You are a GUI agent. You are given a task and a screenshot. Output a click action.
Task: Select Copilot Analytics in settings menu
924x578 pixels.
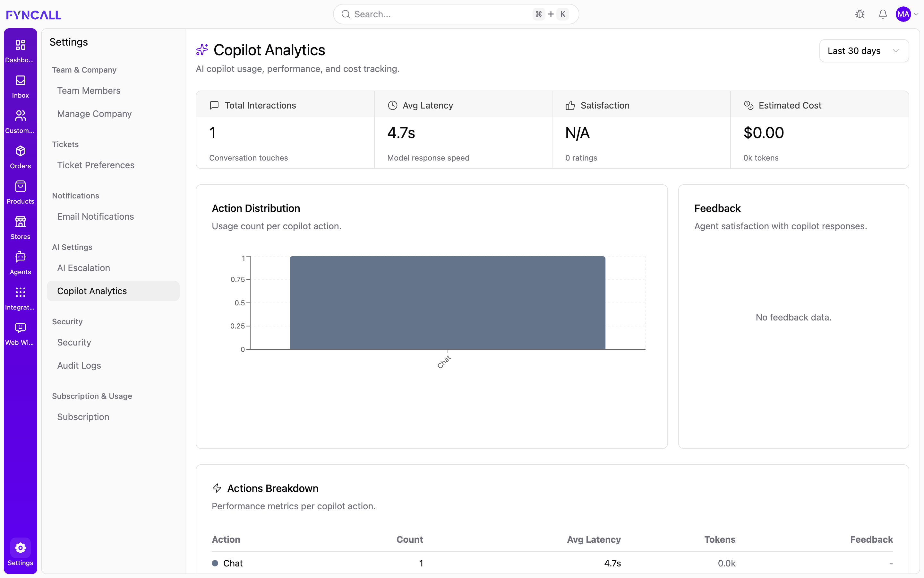tap(113, 291)
